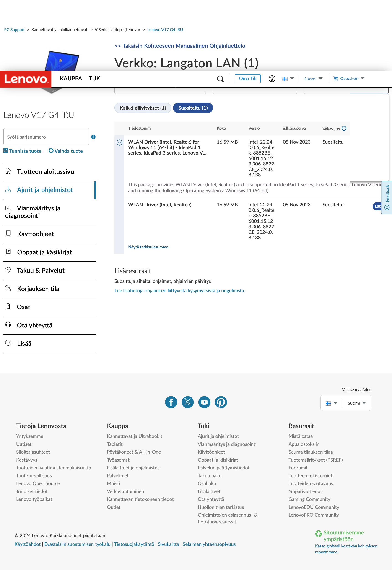Open the Tietosuojakäytäntö footer link

[x=134, y=544]
